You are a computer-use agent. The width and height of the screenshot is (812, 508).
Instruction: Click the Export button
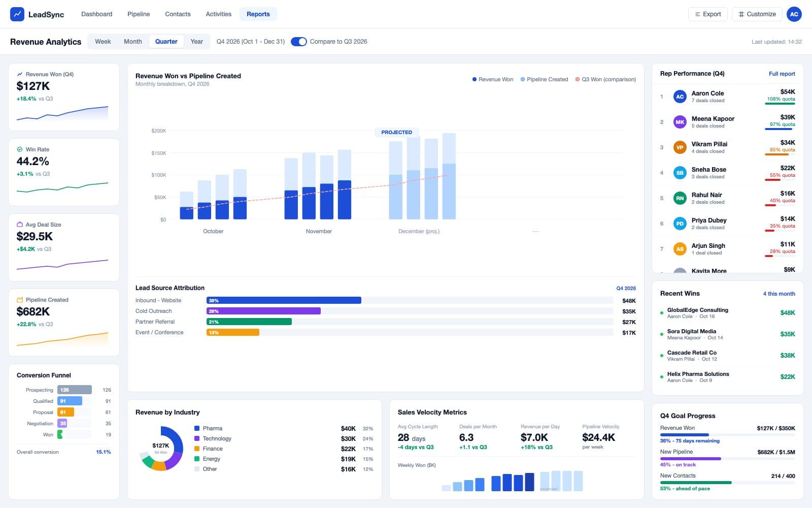point(708,14)
